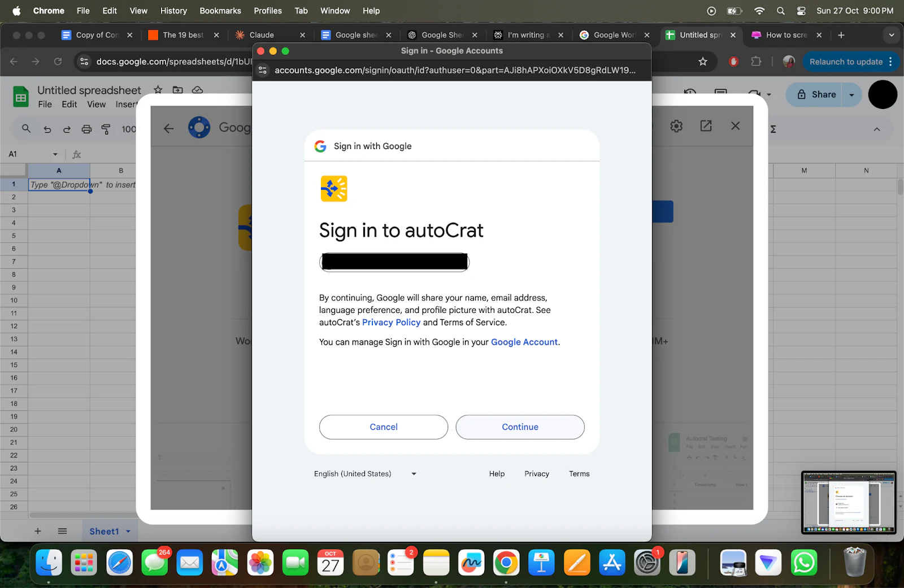Click the Functions sigma icon
Screen dimensions: 904x588
[773, 129]
